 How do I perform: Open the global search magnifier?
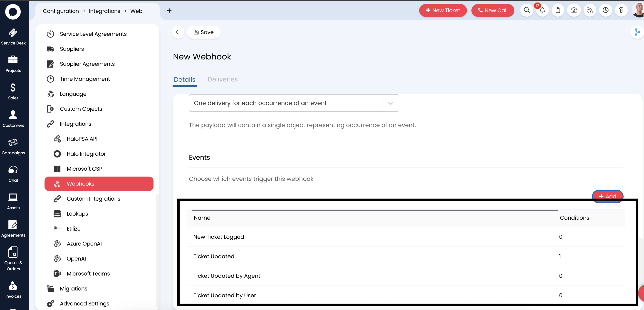[x=527, y=10]
